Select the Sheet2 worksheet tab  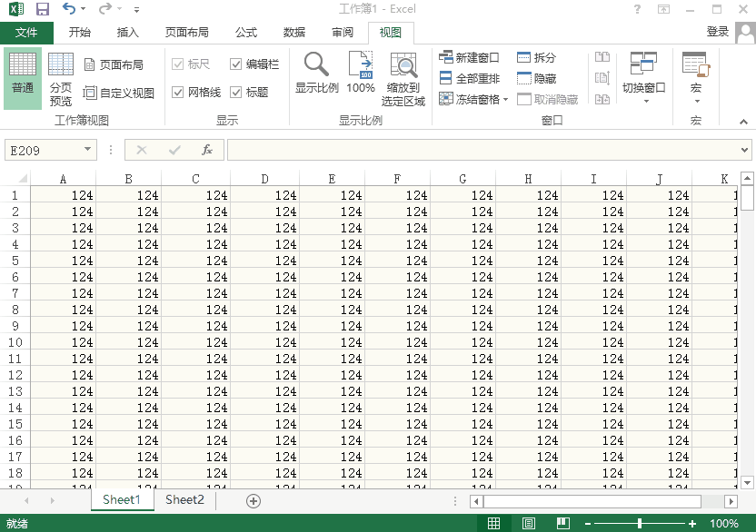pyautogui.click(x=184, y=499)
